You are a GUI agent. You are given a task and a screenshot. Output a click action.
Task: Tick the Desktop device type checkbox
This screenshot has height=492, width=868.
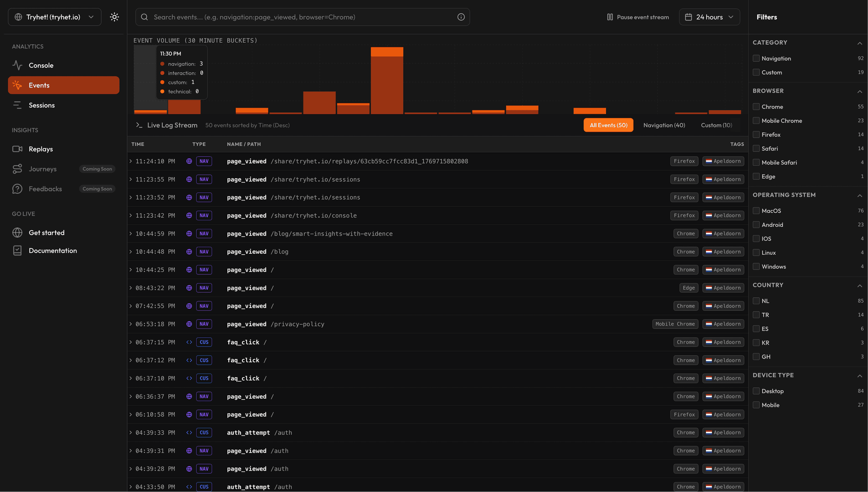coord(756,391)
